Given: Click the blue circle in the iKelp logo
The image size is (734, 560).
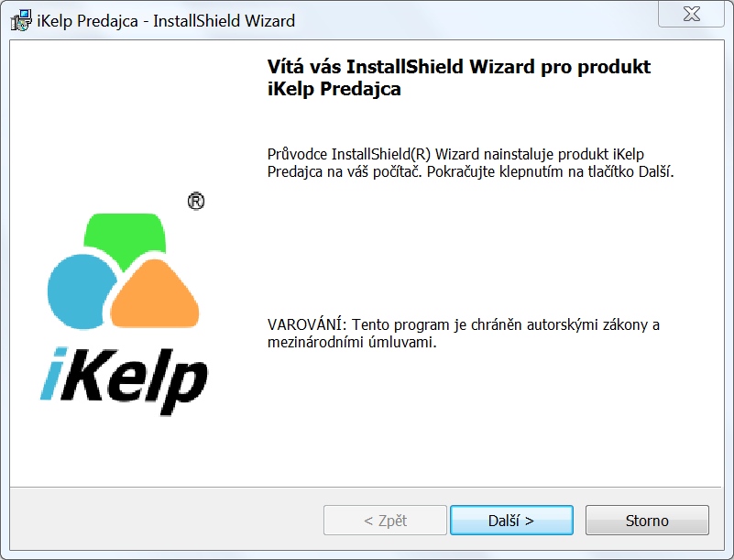Looking at the screenshot, I should [81, 291].
